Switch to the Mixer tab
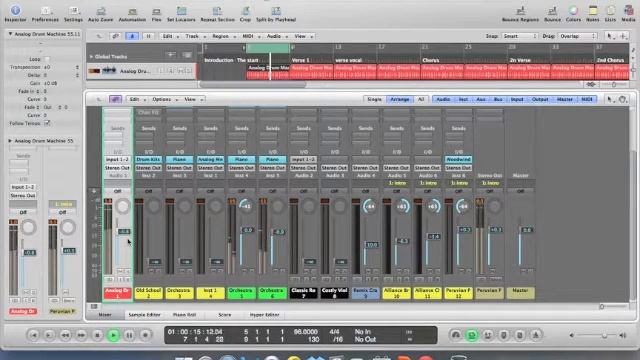 pos(105,315)
